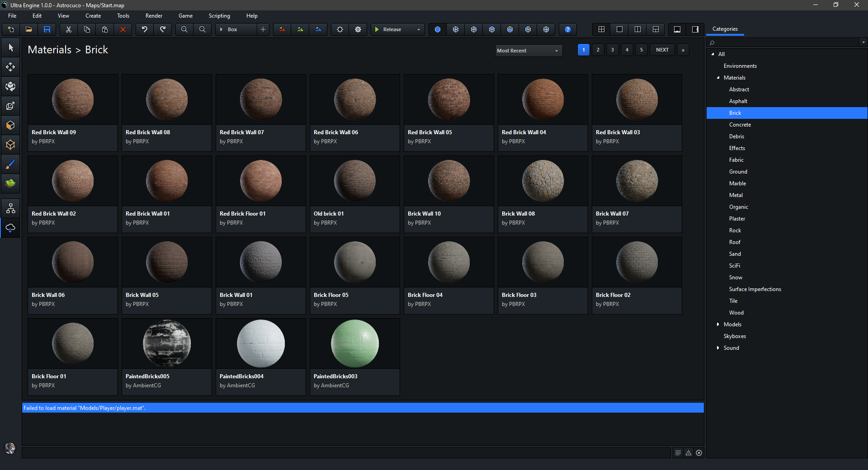The image size is (868, 470).
Task: Go to page 3 of results
Action: click(x=613, y=50)
